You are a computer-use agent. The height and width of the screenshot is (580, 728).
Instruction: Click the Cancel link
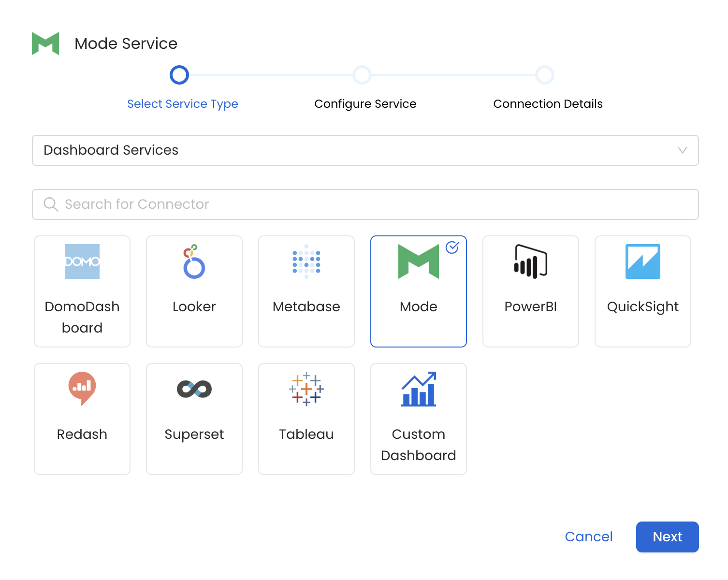tap(588, 536)
